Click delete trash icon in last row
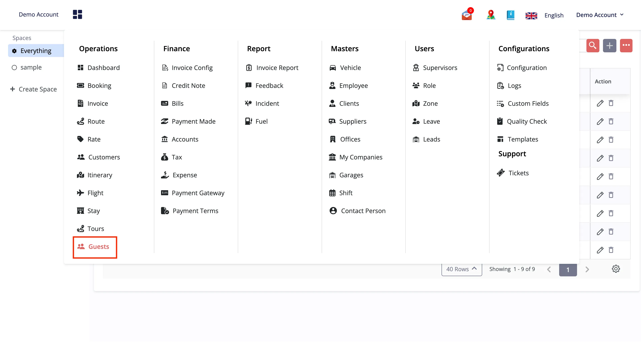 [x=611, y=250]
